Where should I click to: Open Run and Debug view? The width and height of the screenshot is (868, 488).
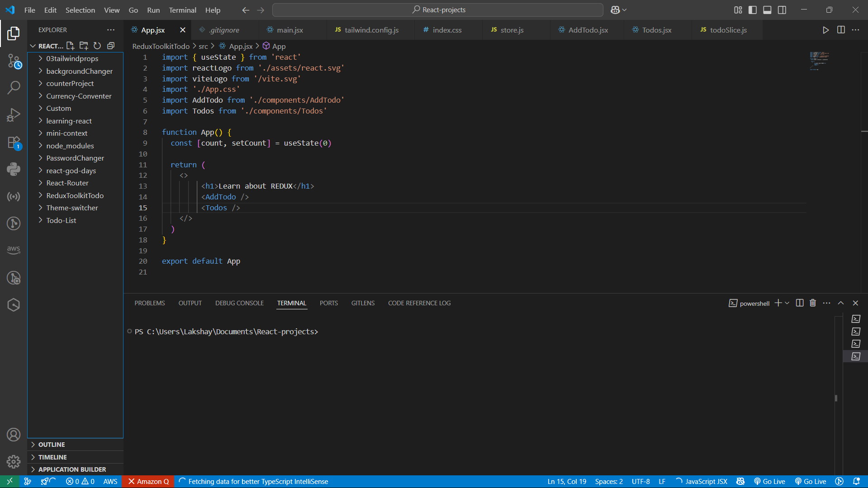(x=14, y=115)
